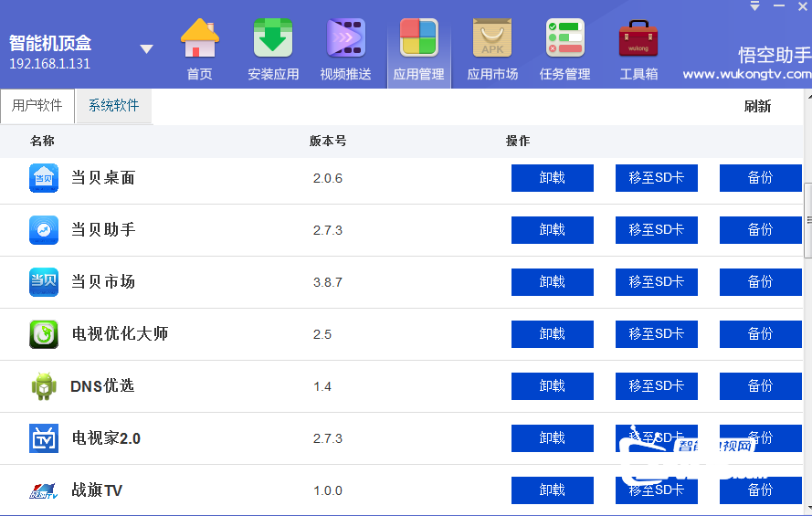812x516 pixels.
Task: Back up 当贝桌面 with 备份
Action: 760,178
